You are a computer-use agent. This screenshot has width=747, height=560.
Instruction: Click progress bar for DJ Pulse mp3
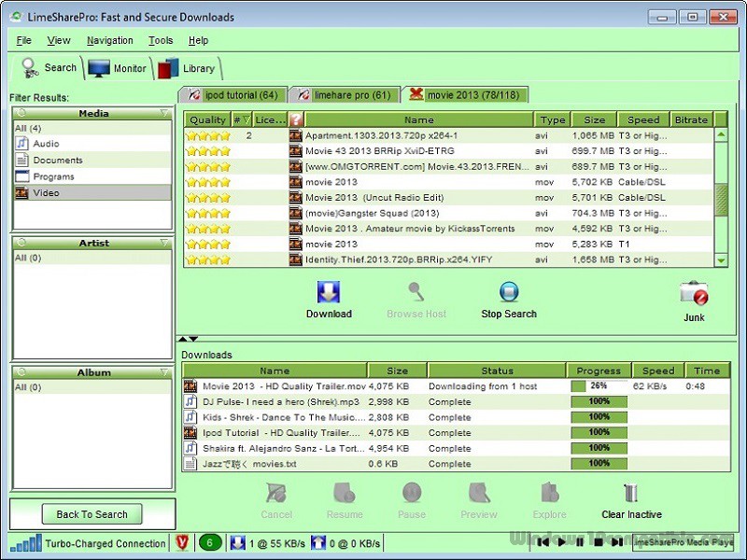point(599,401)
